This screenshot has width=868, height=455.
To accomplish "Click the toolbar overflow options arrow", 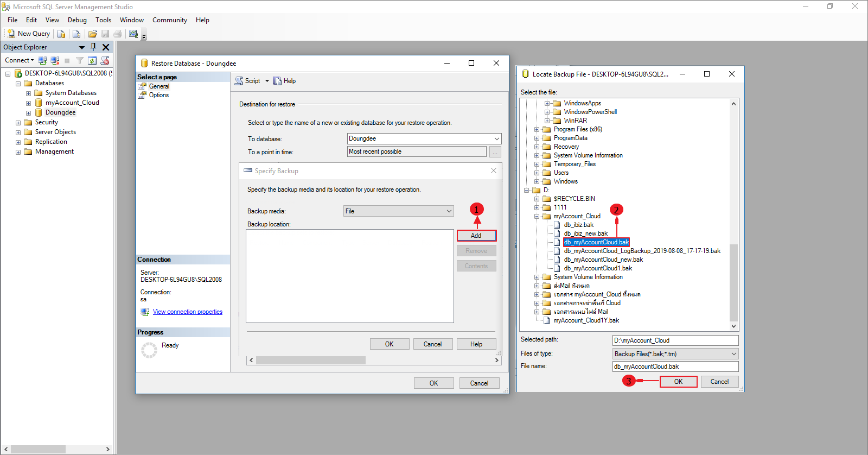I will (x=144, y=36).
